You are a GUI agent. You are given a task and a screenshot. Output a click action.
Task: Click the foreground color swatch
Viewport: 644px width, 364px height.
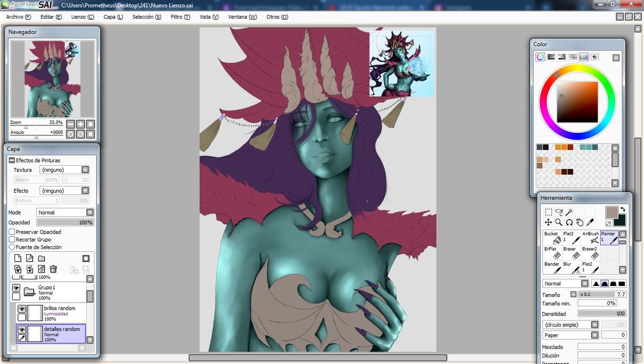(x=611, y=212)
